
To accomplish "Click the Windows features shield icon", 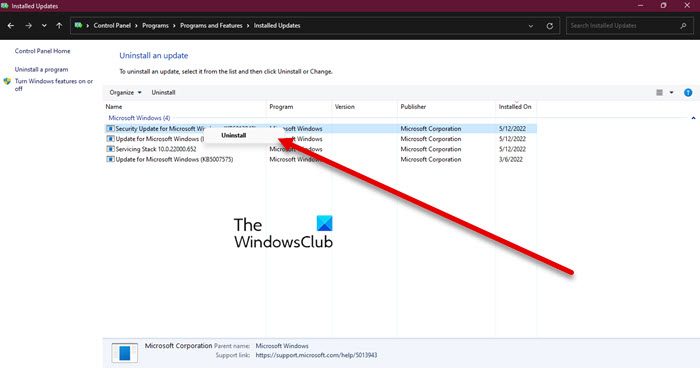I will coord(7,82).
